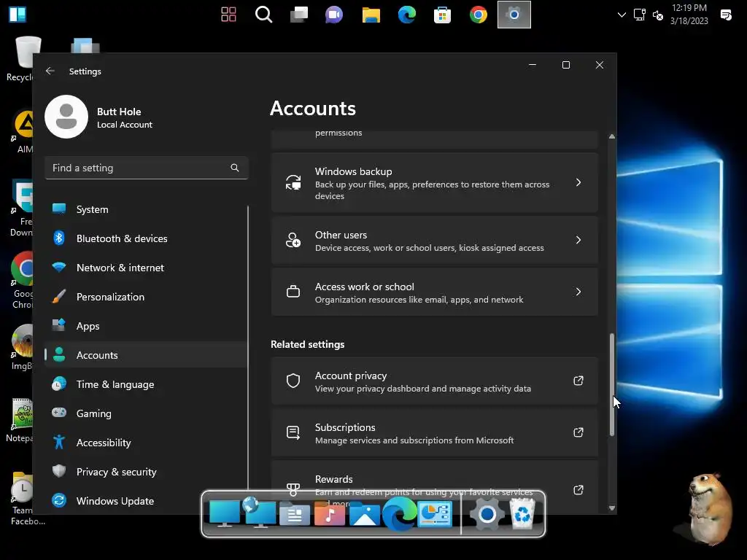Click Account privacy external link icon

tap(578, 381)
